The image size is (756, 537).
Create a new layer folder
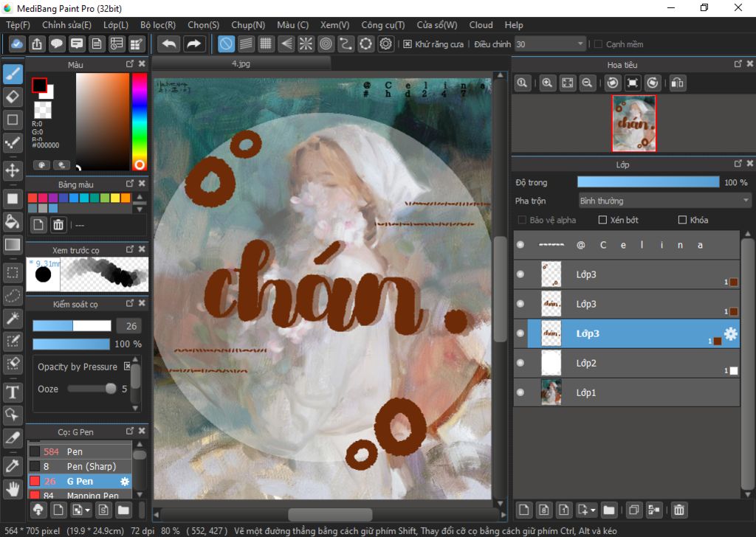609,510
